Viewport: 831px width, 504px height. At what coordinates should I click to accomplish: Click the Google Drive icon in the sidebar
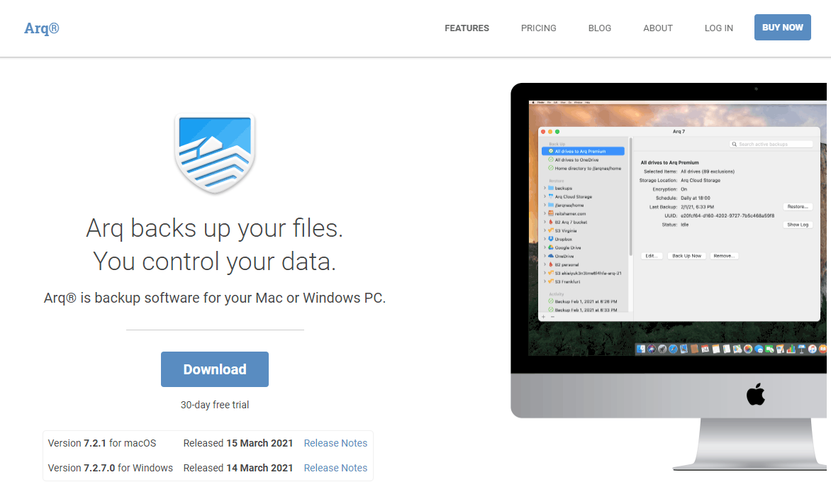tap(550, 248)
